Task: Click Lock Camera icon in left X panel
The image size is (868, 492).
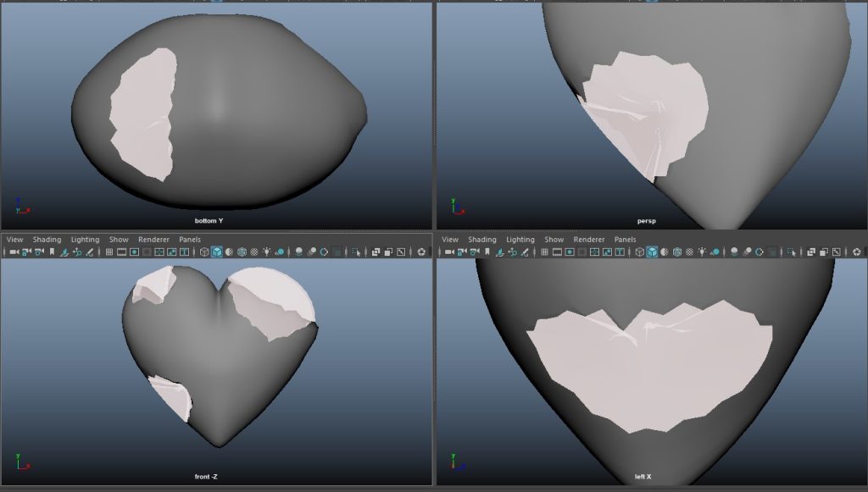Action: (x=462, y=252)
